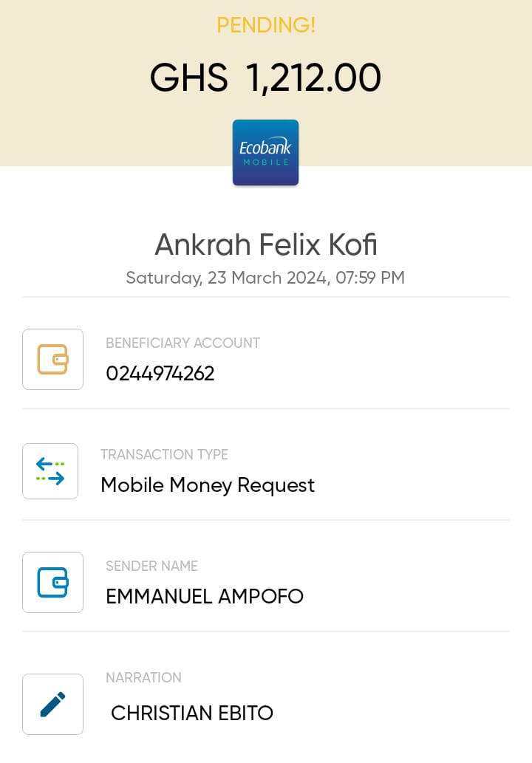Click the transaction type arrows icon
The width and height of the screenshot is (532, 763).
50,471
